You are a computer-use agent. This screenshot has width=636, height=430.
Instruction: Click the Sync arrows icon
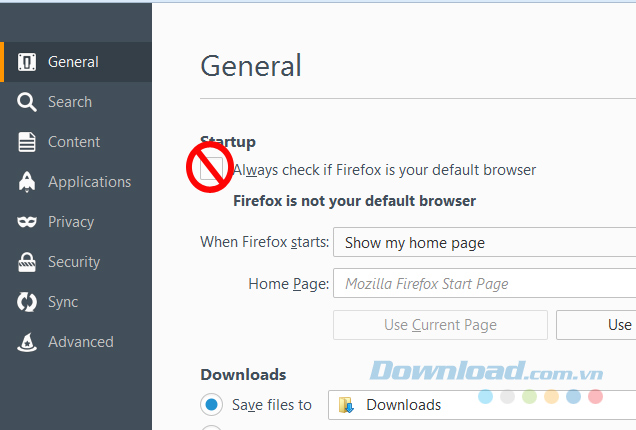pos(28,302)
